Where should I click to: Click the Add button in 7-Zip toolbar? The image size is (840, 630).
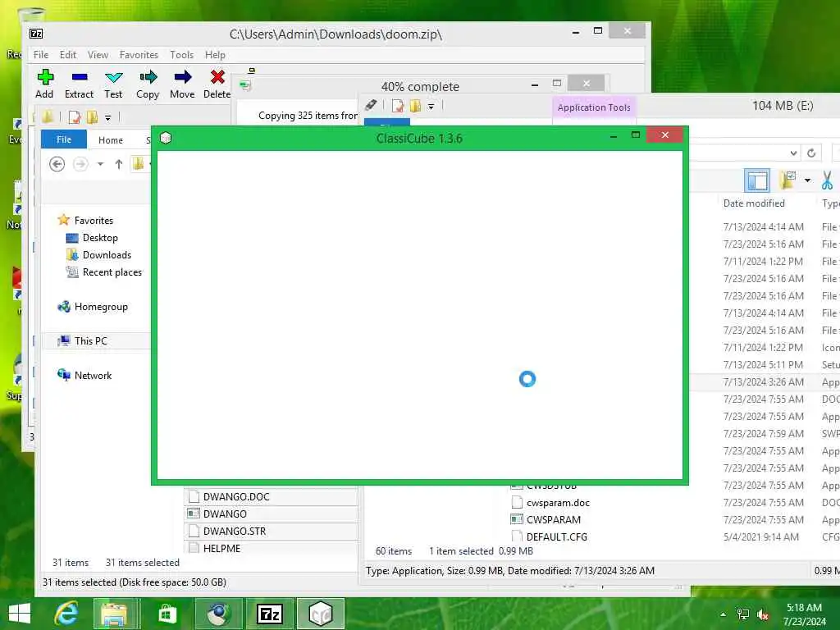[44, 84]
